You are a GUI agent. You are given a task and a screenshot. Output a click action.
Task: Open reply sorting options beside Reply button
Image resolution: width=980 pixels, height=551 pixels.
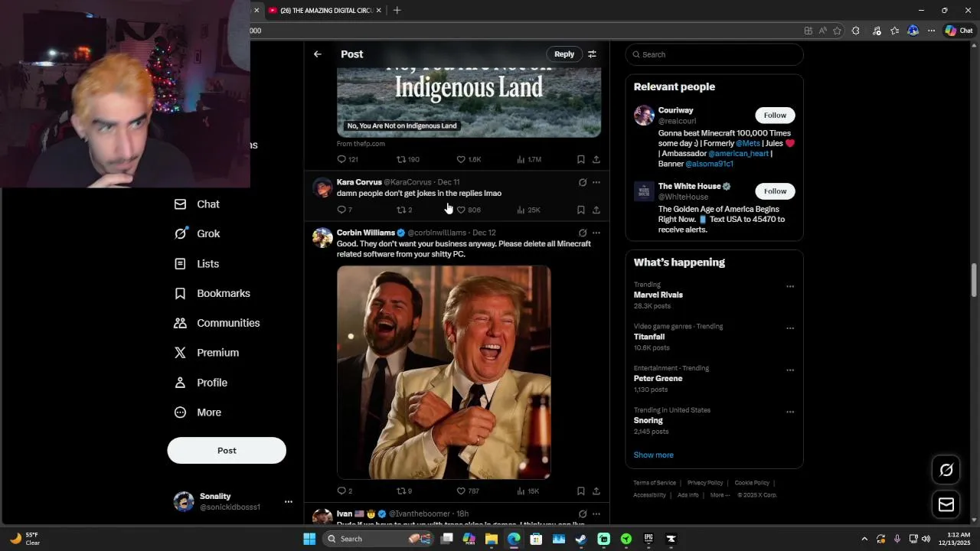592,54
